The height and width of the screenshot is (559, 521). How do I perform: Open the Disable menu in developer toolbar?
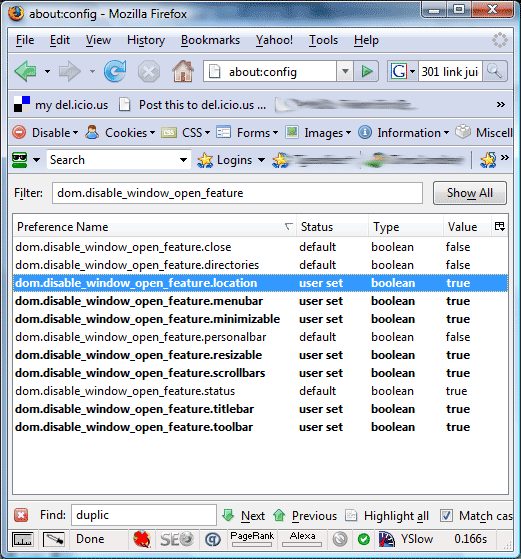point(45,133)
